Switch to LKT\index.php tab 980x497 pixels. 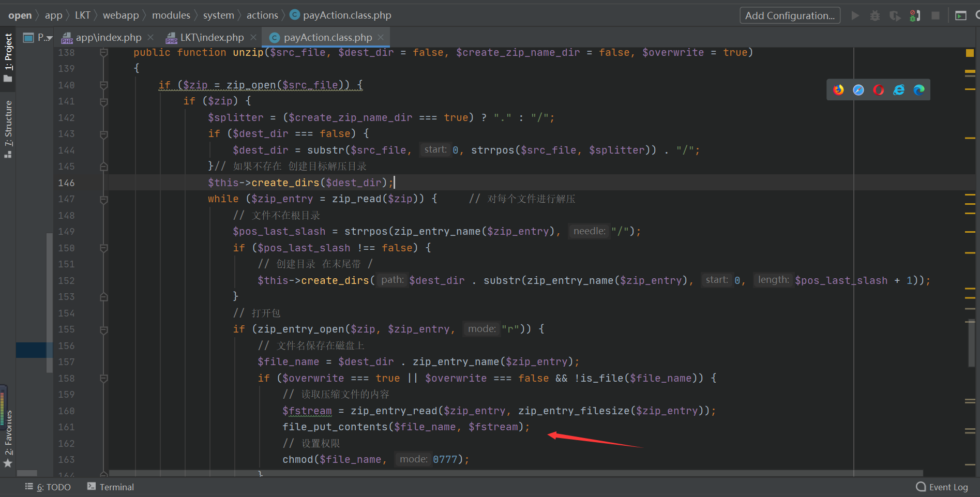[212, 37]
